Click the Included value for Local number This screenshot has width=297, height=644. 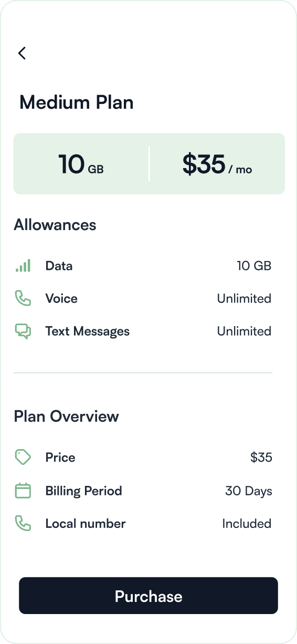click(247, 524)
